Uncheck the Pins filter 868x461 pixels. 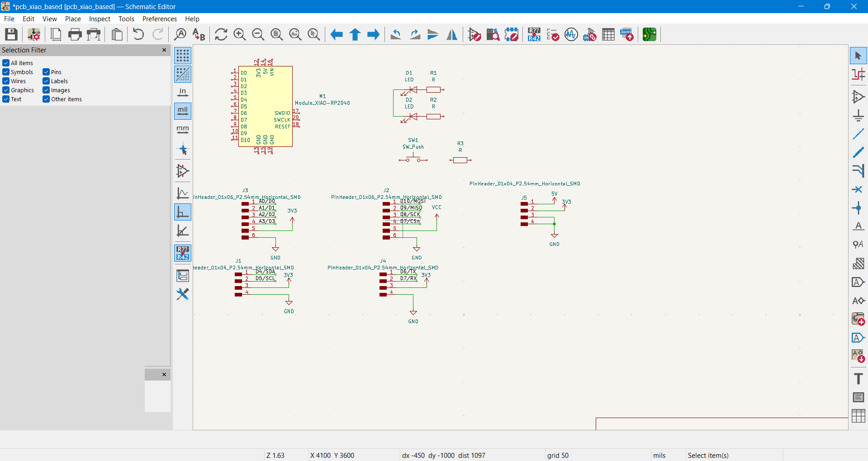click(x=46, y=72)
